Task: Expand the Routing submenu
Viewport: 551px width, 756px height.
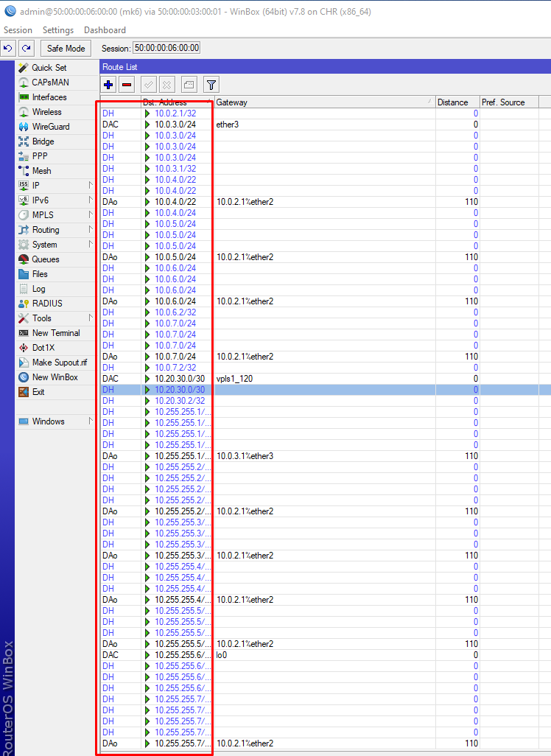Action: point(55,230)
